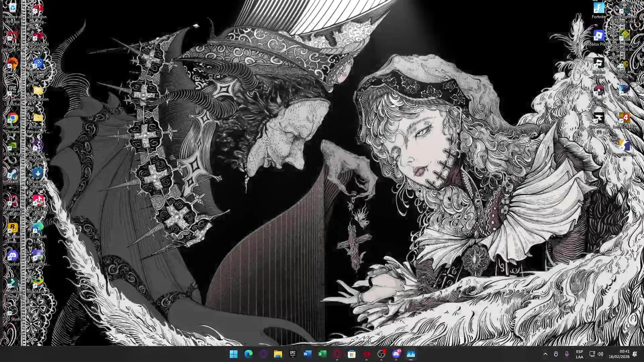This screenshot has width=644, height=362.
Task: Launch Discord from the desktop shortcut
Action: (13, 258)
